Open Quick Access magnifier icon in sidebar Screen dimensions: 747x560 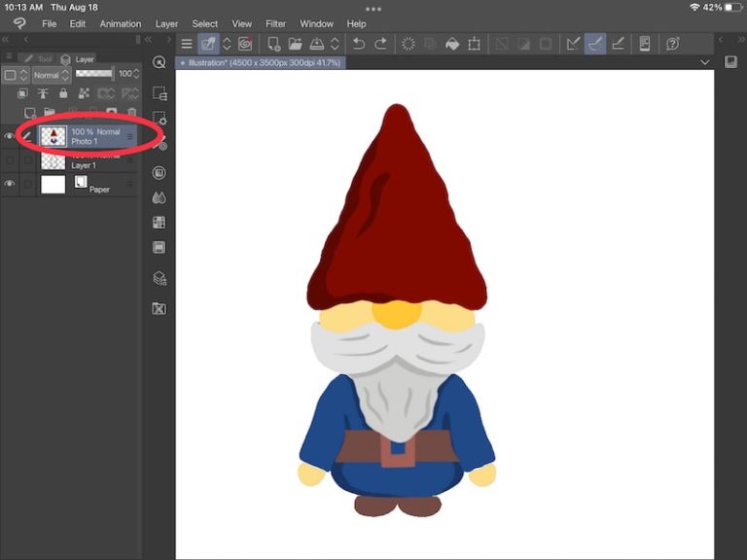[160, 62]
